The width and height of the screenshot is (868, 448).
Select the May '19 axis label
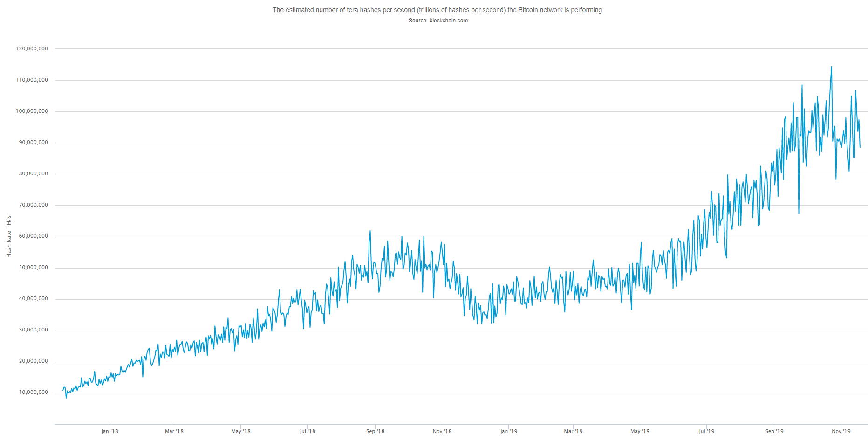click(641, 431)
